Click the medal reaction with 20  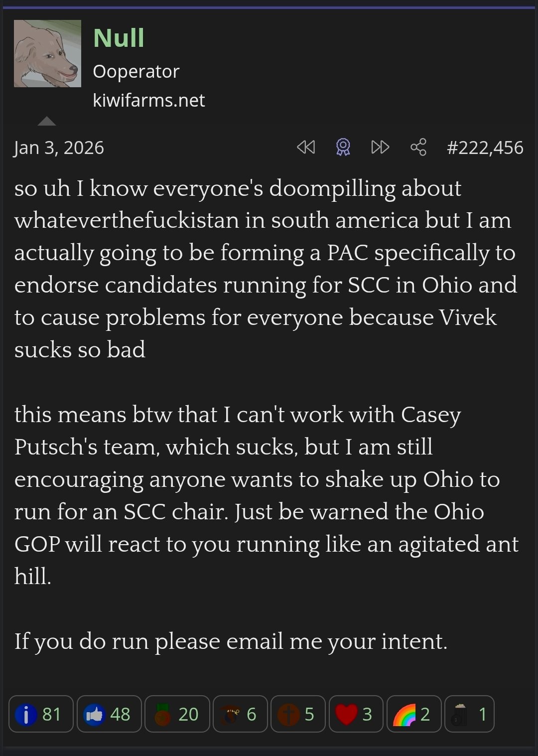point(177,714)
